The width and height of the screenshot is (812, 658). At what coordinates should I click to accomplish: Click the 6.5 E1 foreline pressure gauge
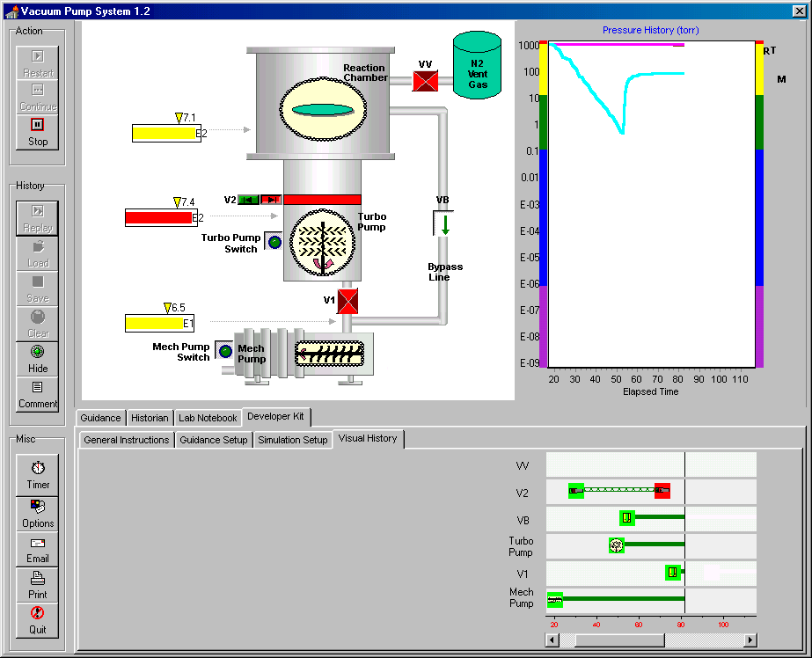tap(160, 324)
